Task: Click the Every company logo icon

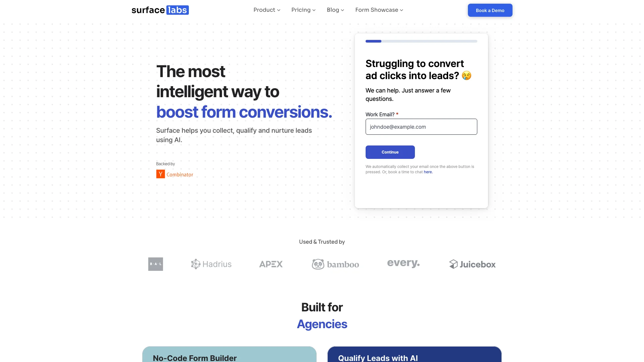Action: (404, 263)
